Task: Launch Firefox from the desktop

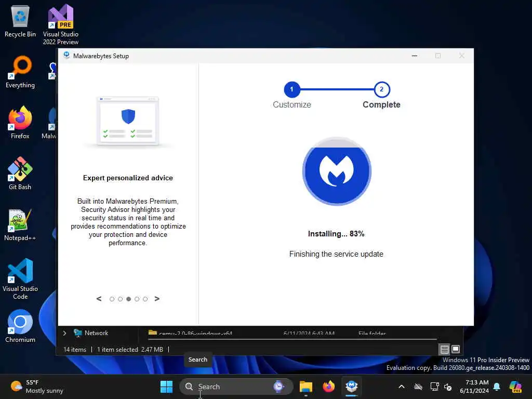Action: click(20, 123)
